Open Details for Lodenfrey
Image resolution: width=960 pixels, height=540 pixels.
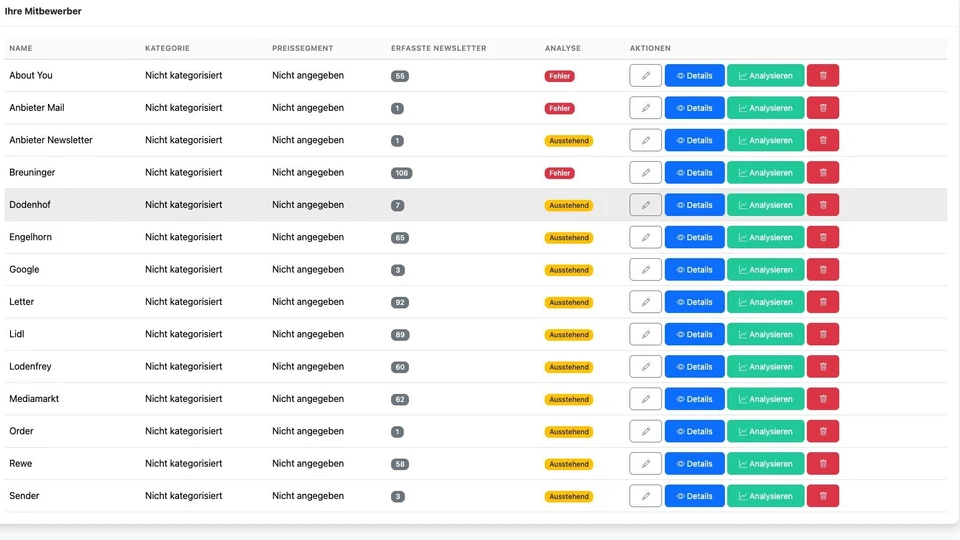[x=694, y=367]
